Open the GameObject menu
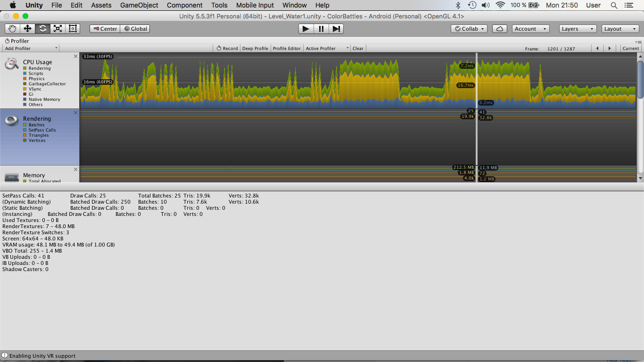Screen dimensions: 644x362 138,5
